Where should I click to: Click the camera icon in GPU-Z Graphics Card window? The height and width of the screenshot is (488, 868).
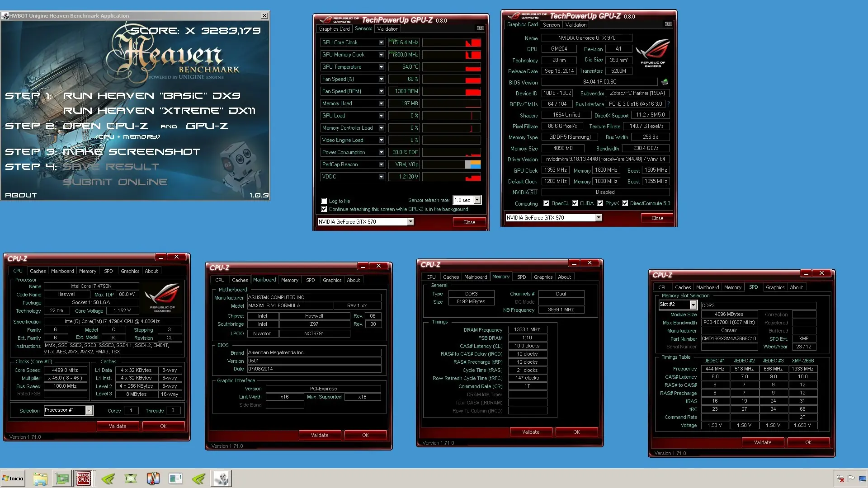tap(668, 24)
